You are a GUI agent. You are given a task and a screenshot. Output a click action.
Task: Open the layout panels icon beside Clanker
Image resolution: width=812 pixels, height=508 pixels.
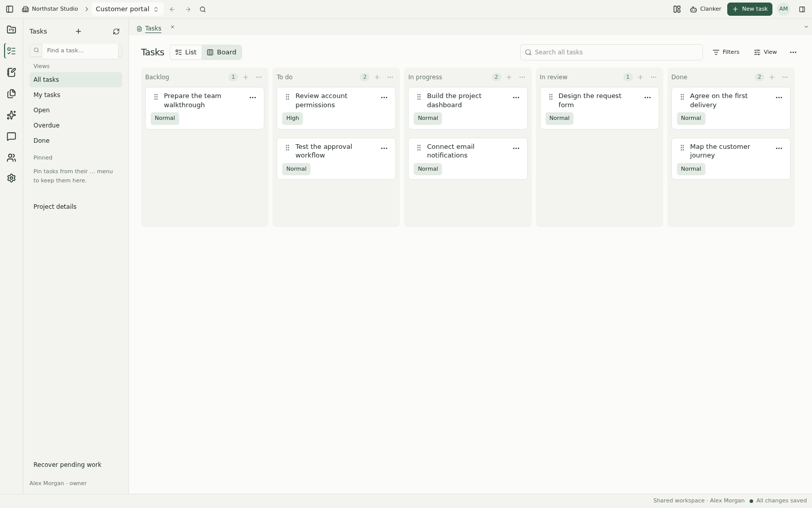677,9
